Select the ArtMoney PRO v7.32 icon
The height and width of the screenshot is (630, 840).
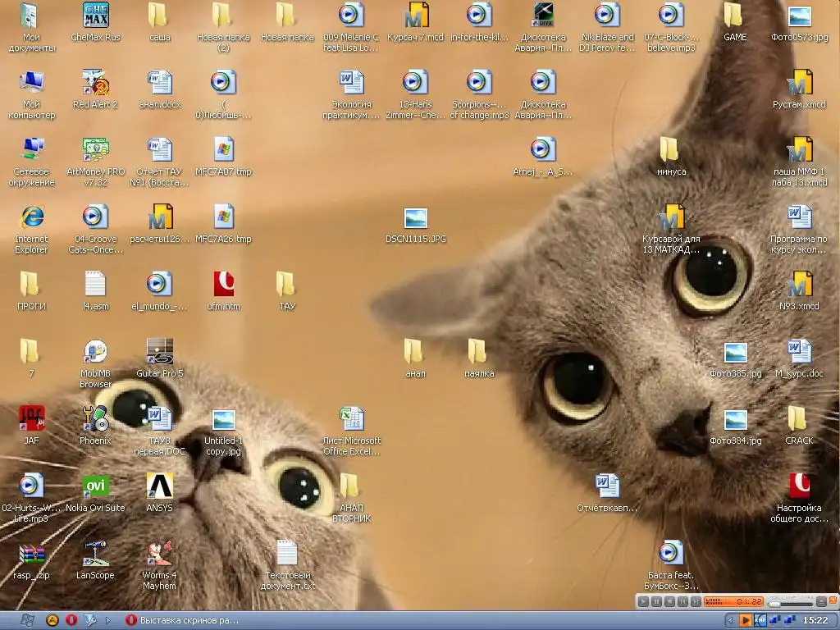[x=95, y=151]
